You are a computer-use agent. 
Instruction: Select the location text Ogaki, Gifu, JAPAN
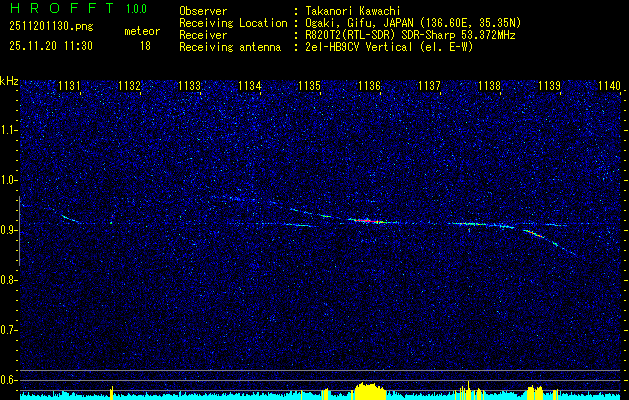(359, 23)
